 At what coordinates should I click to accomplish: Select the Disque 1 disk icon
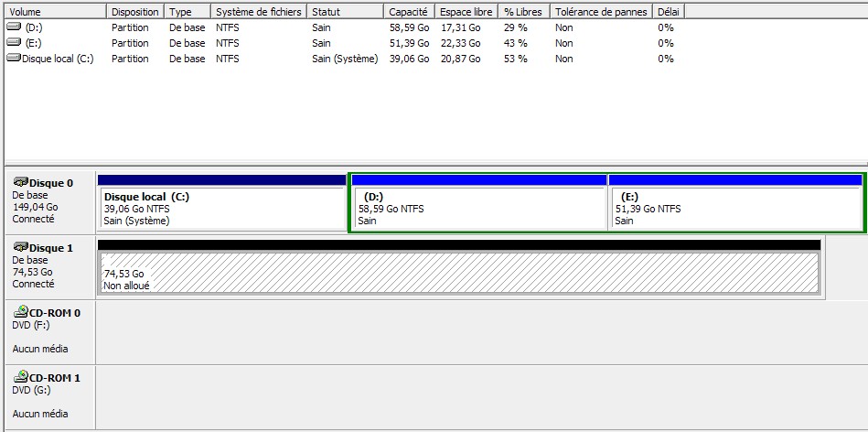coord(21,248)
